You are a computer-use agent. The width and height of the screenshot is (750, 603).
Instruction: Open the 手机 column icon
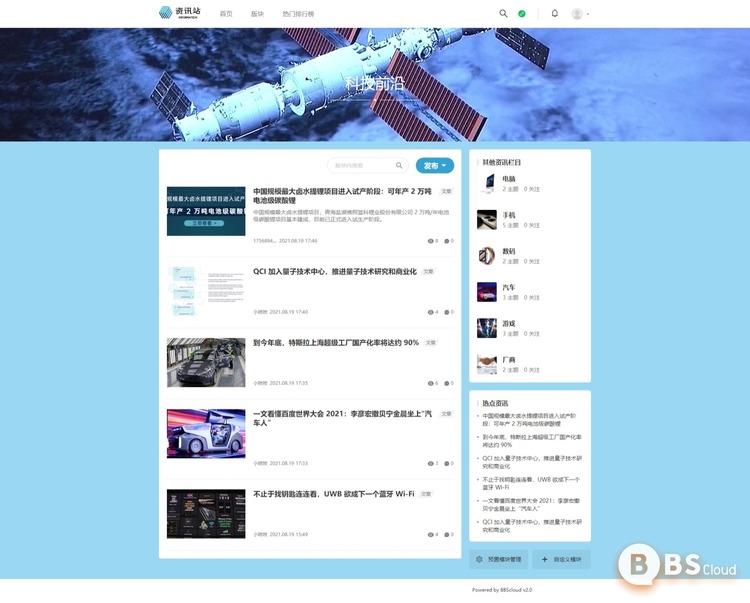coord(487,220)
